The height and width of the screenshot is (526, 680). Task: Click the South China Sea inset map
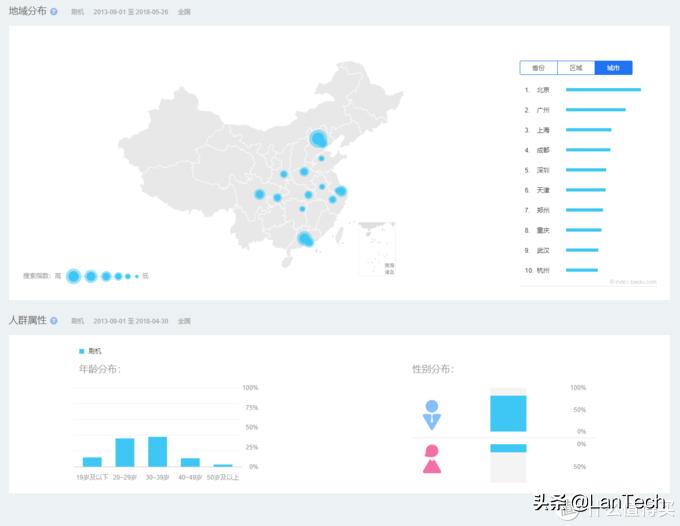(377, 248)
